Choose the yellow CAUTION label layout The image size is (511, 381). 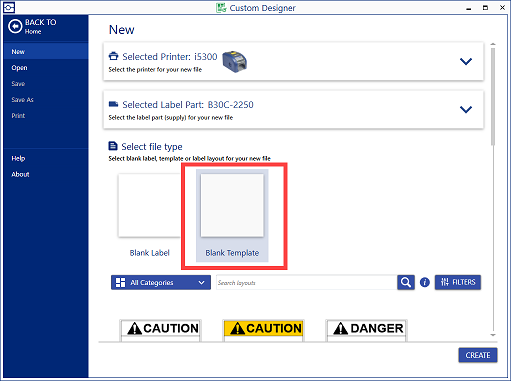[263, 330]
